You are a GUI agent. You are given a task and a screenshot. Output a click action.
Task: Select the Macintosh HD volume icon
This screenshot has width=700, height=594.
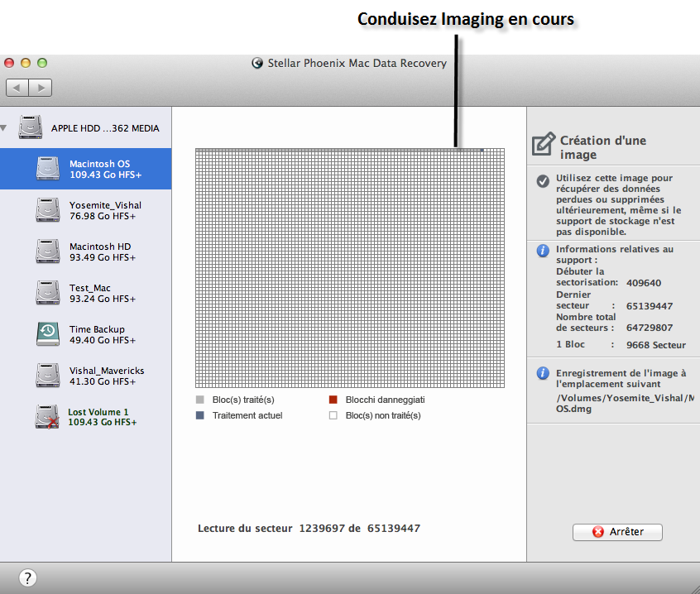coord(48,251)
